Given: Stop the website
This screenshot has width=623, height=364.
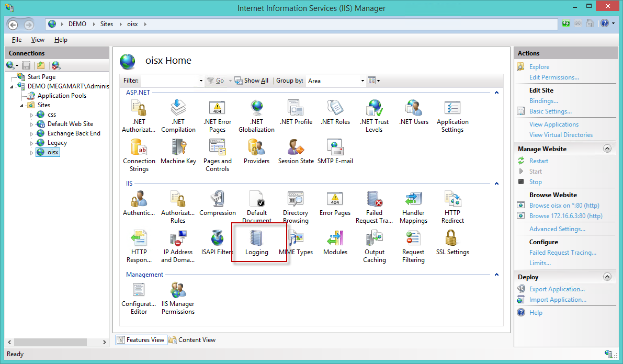Looking at the screenshot, I should point(535,182).
